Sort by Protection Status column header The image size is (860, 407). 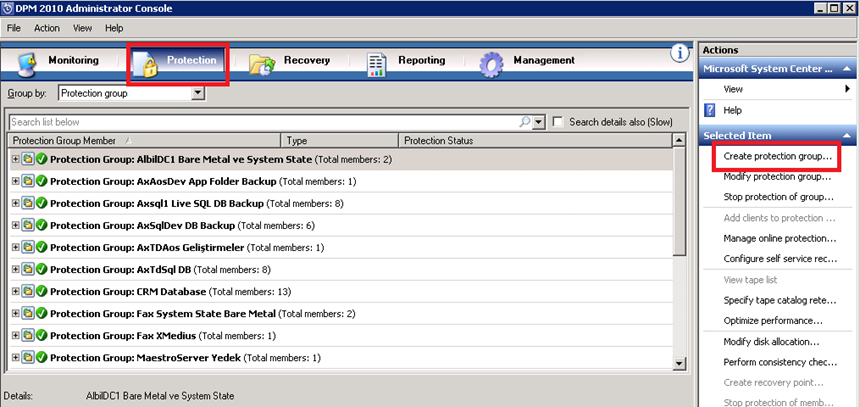coord(536,140)
